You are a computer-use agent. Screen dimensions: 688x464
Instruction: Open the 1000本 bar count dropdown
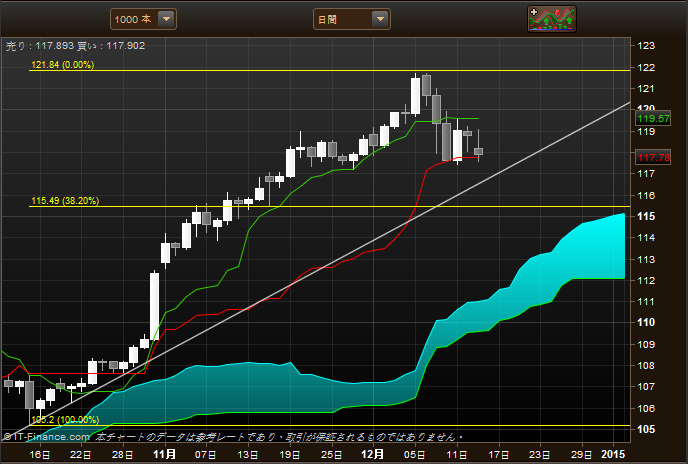[143, 19]
